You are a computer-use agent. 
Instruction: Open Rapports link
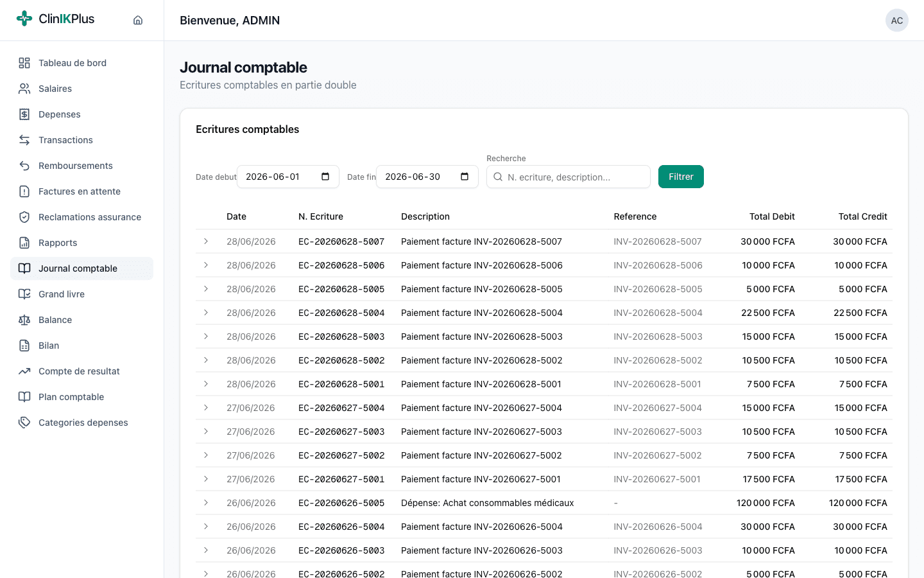(81, 243)
